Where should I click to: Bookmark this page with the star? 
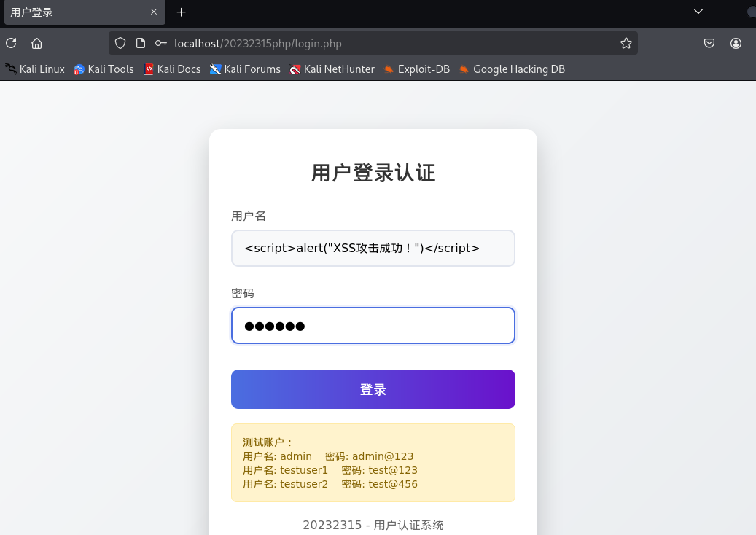point(626,44)
